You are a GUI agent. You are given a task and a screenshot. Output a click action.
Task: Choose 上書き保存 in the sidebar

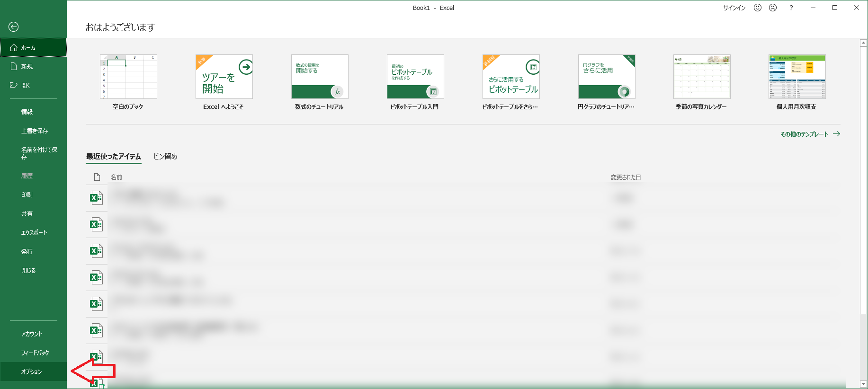tap(33, 131)
